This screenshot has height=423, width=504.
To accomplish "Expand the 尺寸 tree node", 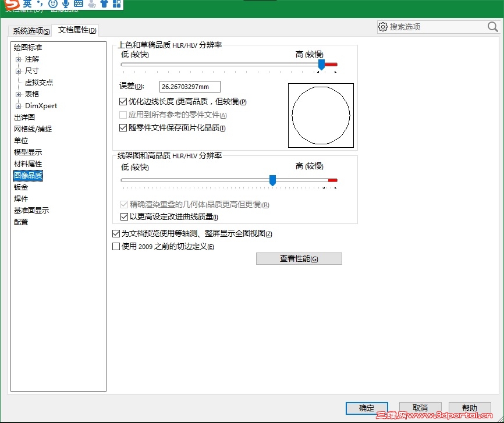I will pos(19,70).
